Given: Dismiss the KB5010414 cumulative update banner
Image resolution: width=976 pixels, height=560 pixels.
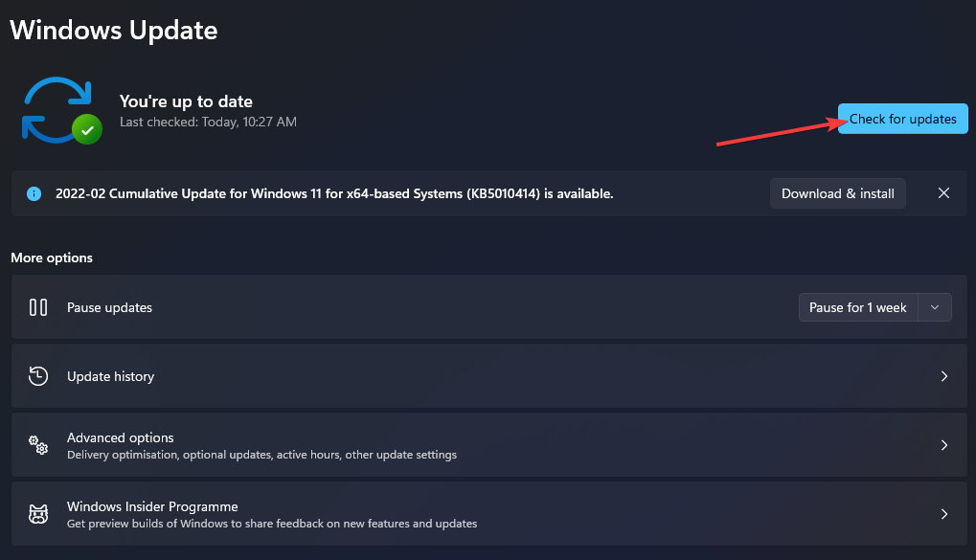Looking at the screenshot, I should click(x=943, y=193).
